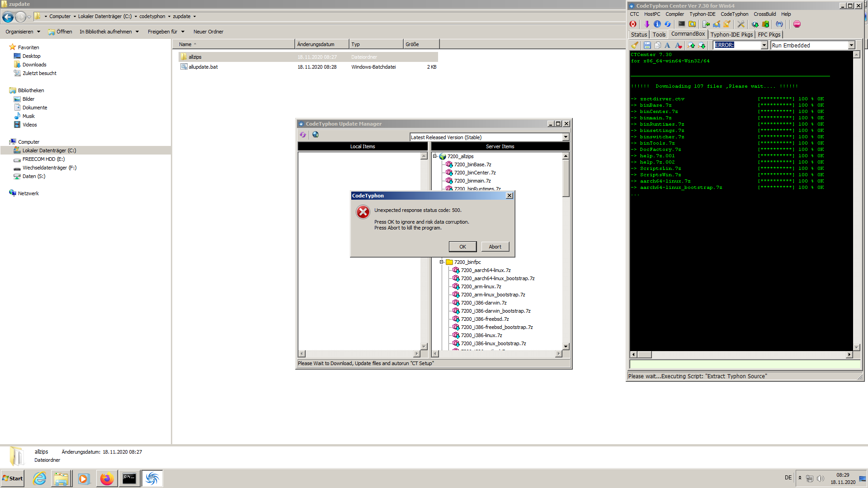Click the red power icon in CodeTyphon Center
868x488 pixels.
(x=633, y=24)
